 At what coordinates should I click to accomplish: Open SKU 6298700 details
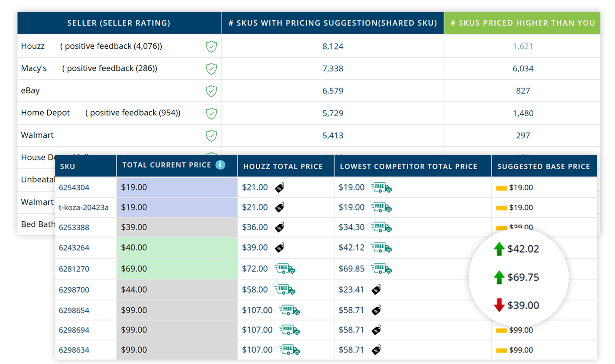[x=74, y=290]
